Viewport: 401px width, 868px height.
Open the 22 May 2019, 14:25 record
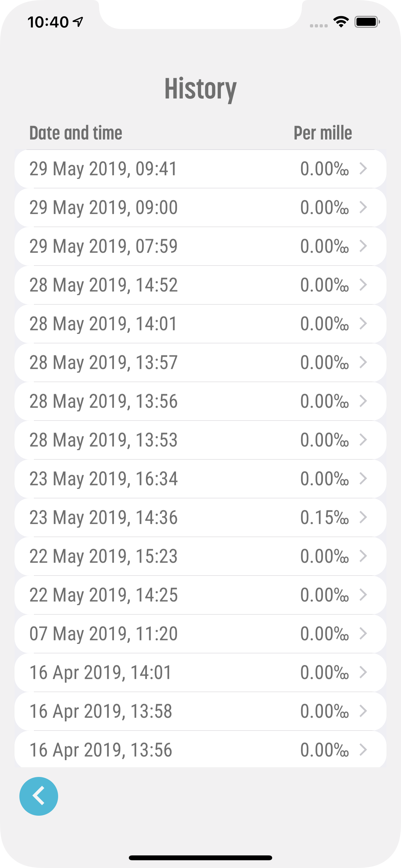point(200,595)
